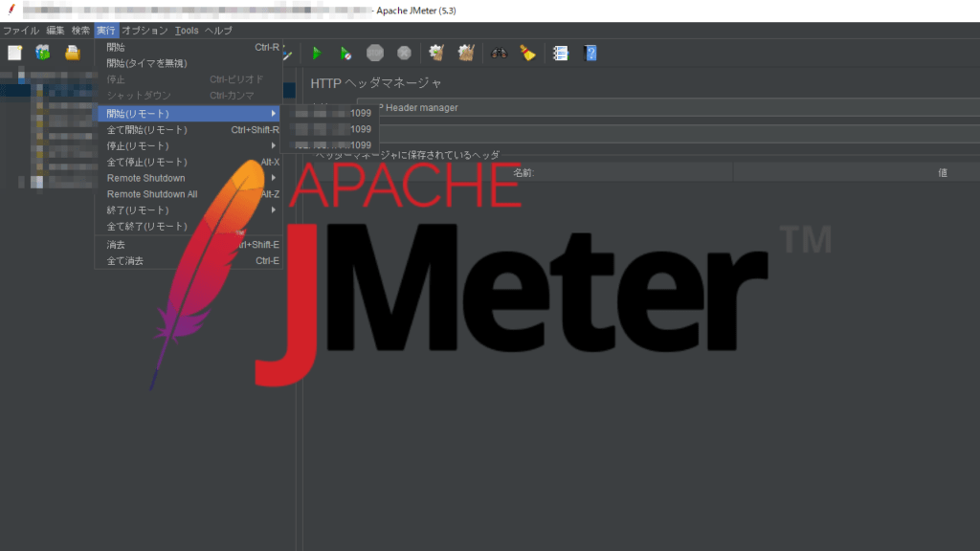This screenshot has width=980, height=551.
Task: Open the オプション menu
Action: point(145,30)
